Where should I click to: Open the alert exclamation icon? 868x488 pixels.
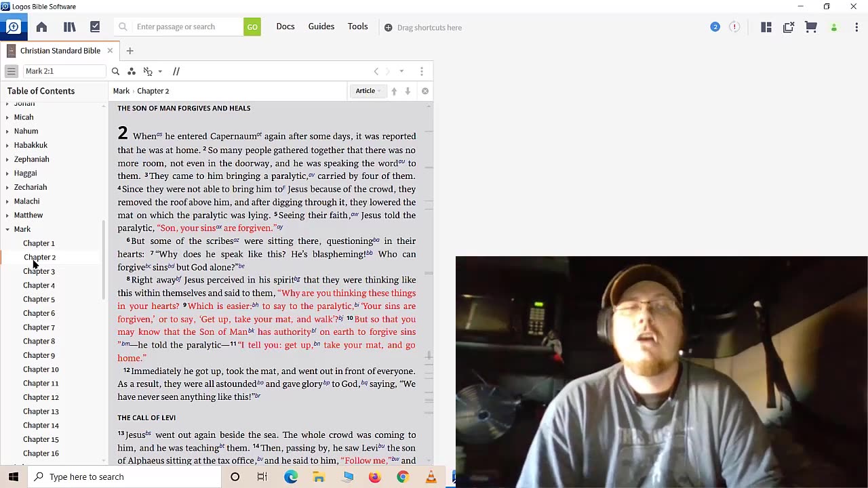pyautogui.click(x=734, y=27)
